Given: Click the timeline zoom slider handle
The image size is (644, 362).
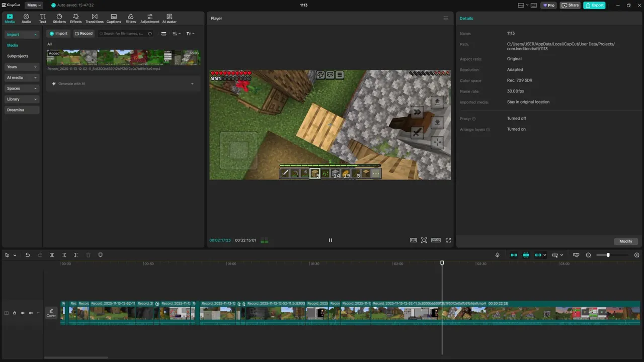Looking at the screenshot, I should point(608,255).
